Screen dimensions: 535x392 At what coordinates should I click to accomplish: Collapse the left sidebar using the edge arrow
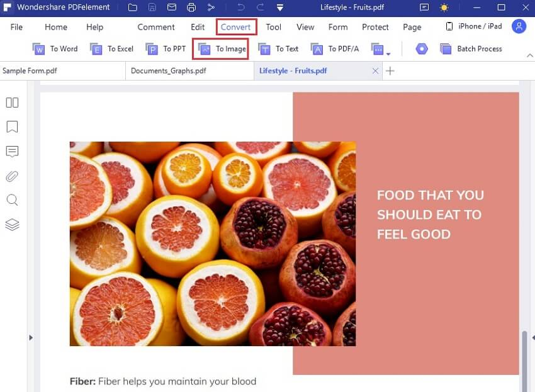(x=30, y=337)
